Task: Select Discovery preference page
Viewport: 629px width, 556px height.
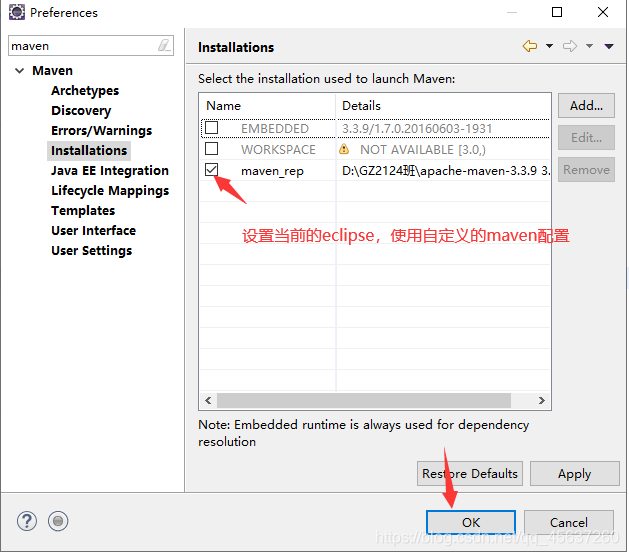Action: [81, 111]
